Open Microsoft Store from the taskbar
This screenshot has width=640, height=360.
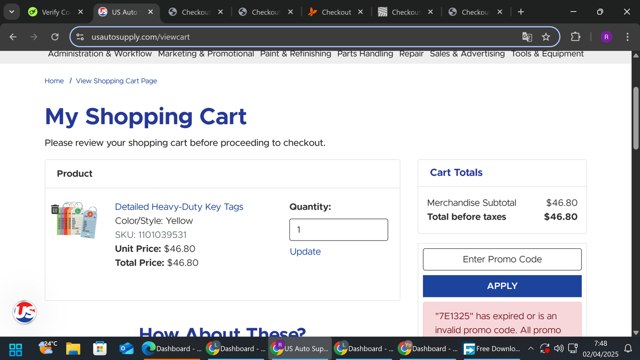coord(100,349)
